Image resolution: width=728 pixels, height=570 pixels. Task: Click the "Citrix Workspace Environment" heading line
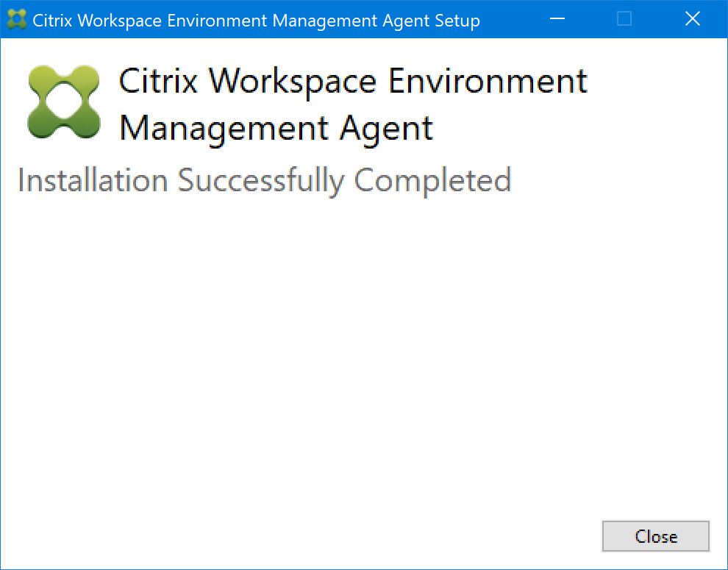pos(353,81)
